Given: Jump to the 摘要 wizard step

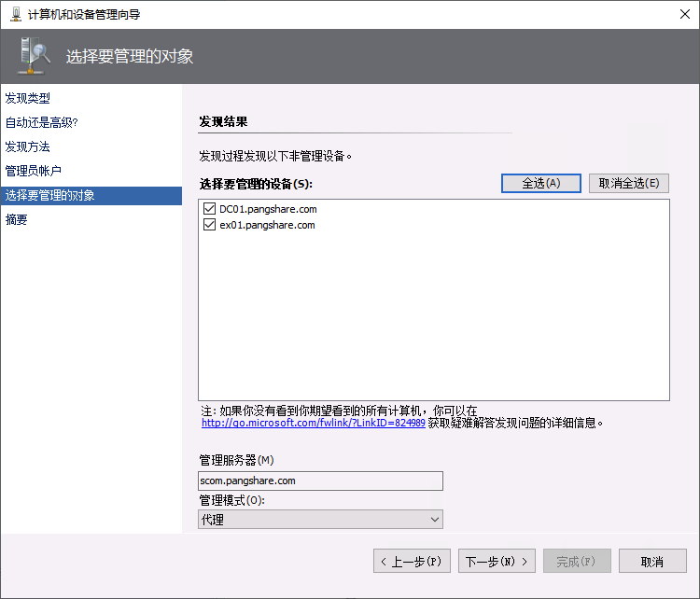Looking at the screenshot, I should point(17,219).
